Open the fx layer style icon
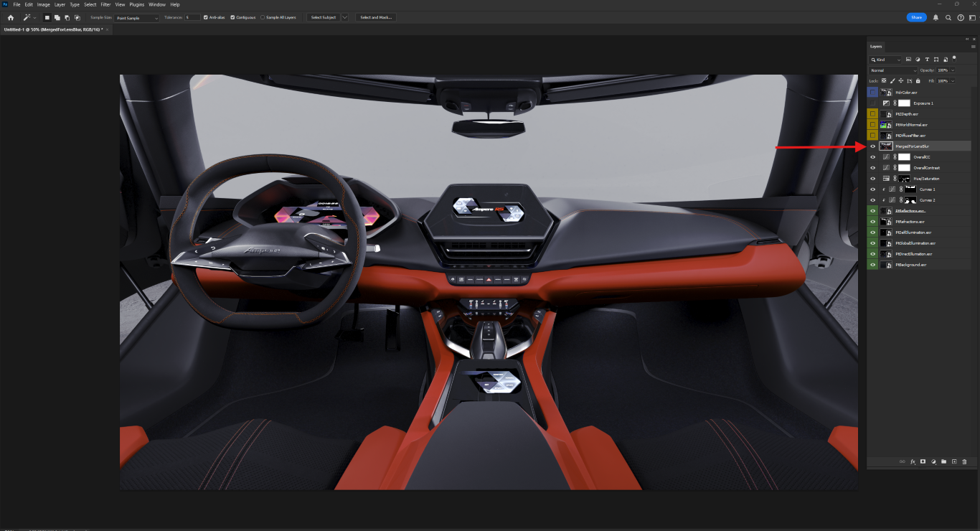The width and height of the screenshot is (980, 531). pyautogui.click(x=913, y=461)
